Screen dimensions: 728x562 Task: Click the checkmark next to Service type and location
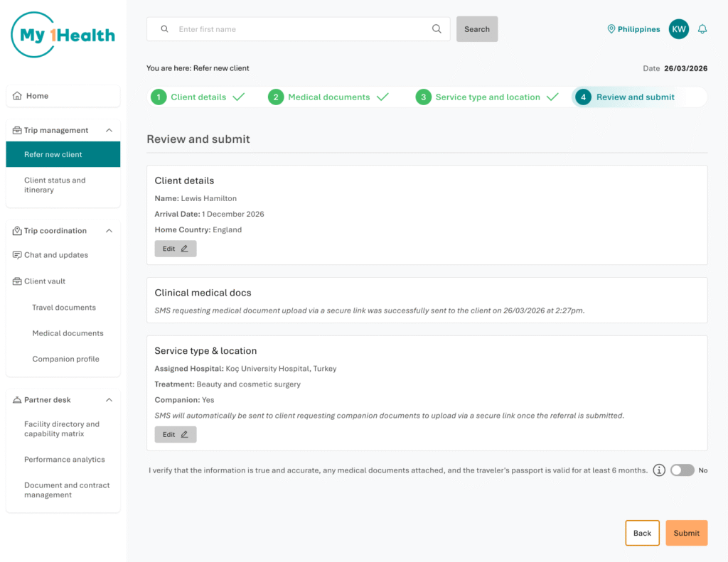click(552, 97)
